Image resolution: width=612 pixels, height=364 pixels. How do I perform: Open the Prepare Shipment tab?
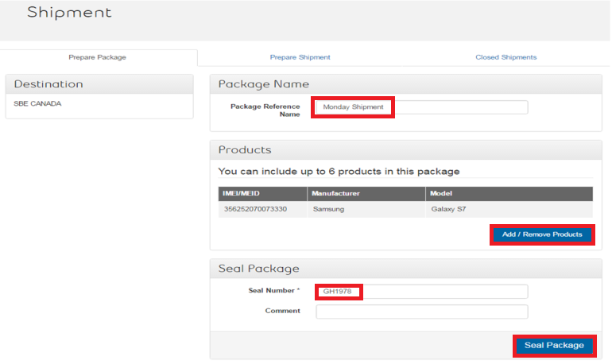[300, 57]
